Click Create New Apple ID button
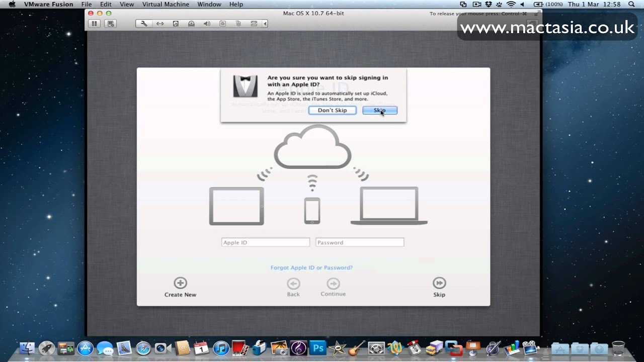The width and height of the screenshot is (644, 362). [180, 288]
